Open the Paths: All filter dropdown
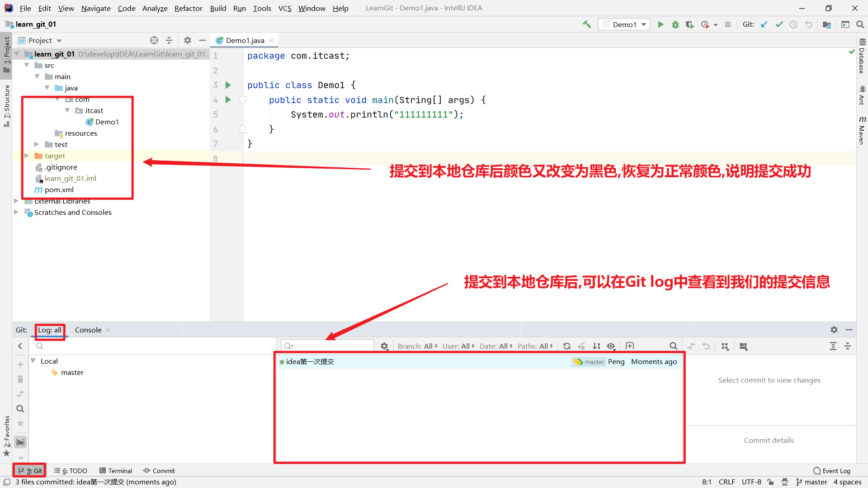Image resolution: width=868 pixels, height=488 pixels. (535, 346)
